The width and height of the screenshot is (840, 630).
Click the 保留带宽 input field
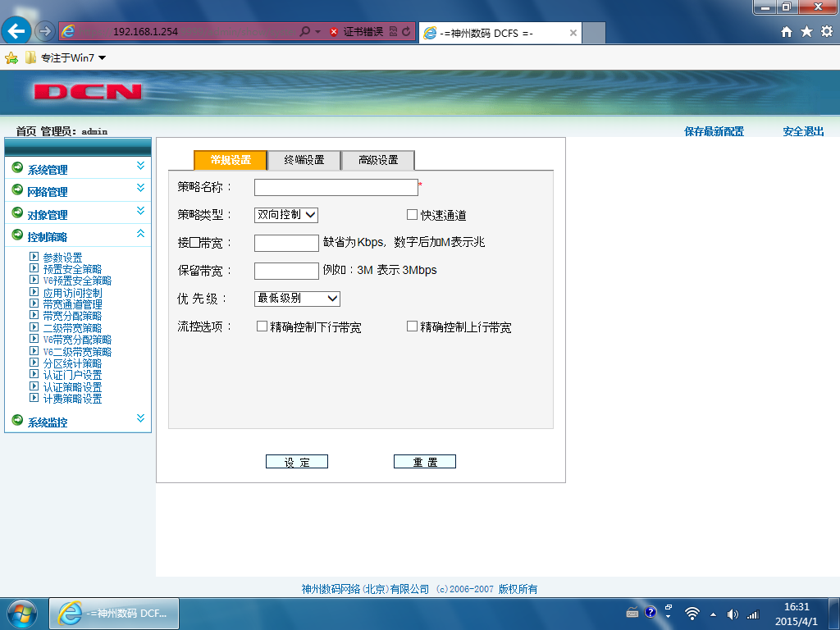coord(286,271)
